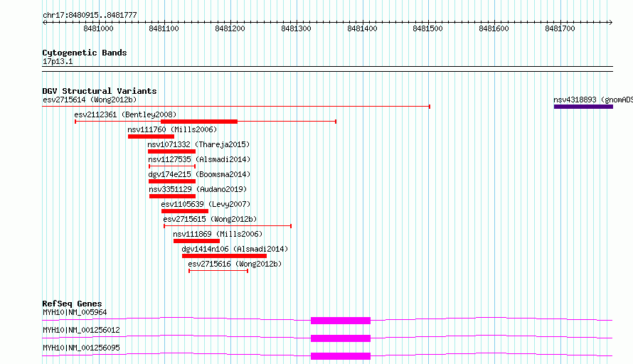Open variant esv2112361 (Bentley2008) label
This screenshot has width=633, height=364.
126,114
